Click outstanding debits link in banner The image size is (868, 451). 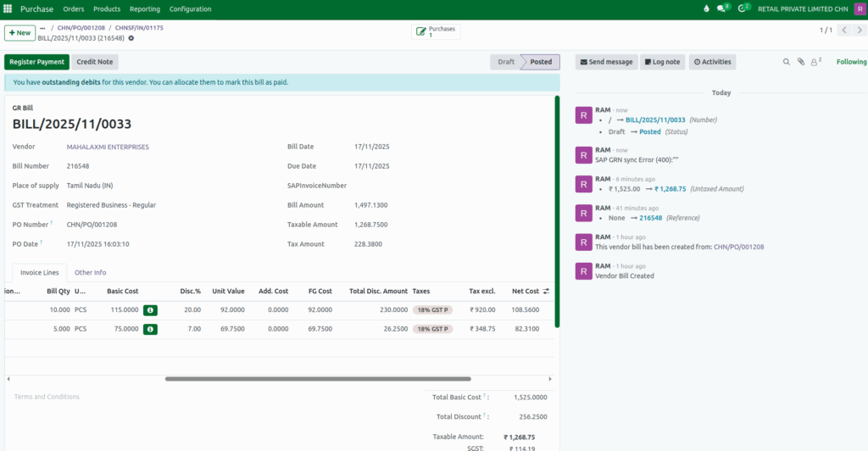71,82
